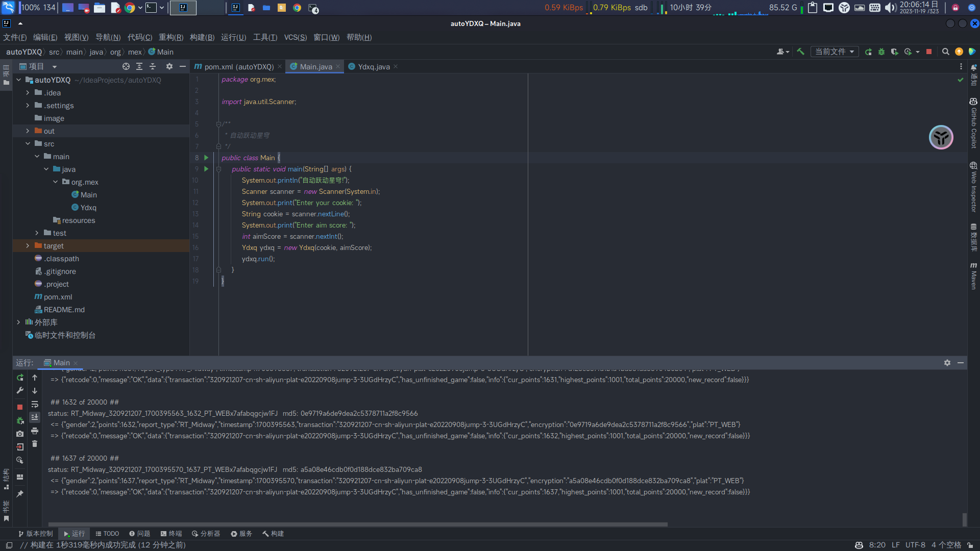Viewport: 980px width, 551px height.
Task: Select the Main tab in Run panel
Action: [x=61, y=363]
